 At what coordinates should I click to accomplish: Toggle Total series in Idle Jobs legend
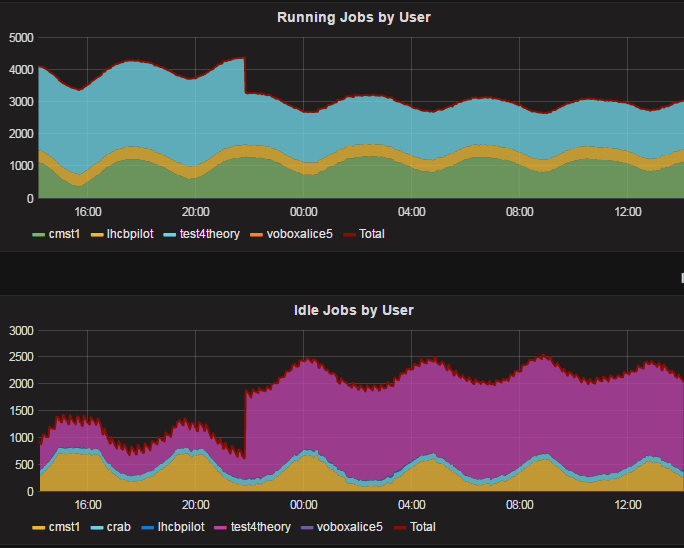421,527
